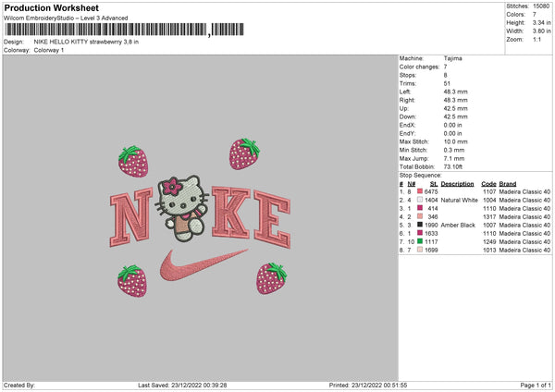
Task: Click the lower-left strawberry in the design
Action: point(132,281)
